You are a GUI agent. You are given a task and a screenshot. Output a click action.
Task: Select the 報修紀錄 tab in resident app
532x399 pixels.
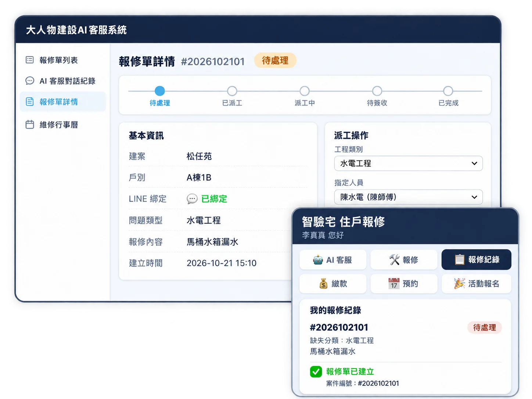coord(476,260)
